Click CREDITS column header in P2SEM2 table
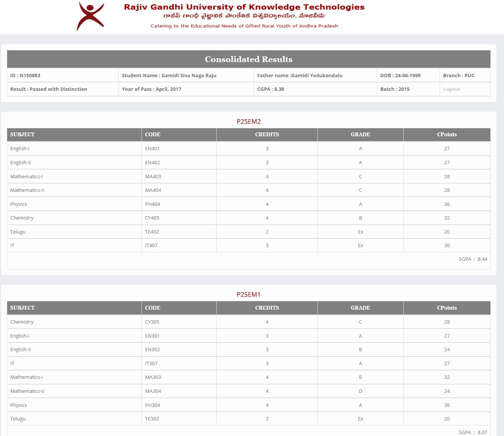 (x=267, y=135)
